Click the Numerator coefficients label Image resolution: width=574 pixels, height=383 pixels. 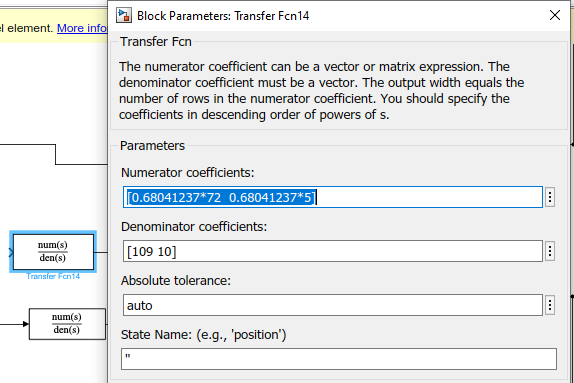pyautogui.click(x=187, y=172)
